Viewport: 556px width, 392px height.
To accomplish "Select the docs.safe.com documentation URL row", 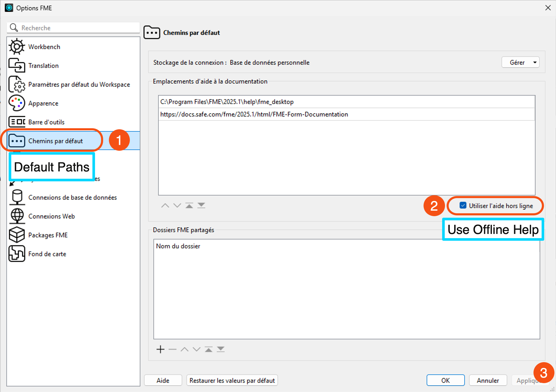I will (347, 114).
